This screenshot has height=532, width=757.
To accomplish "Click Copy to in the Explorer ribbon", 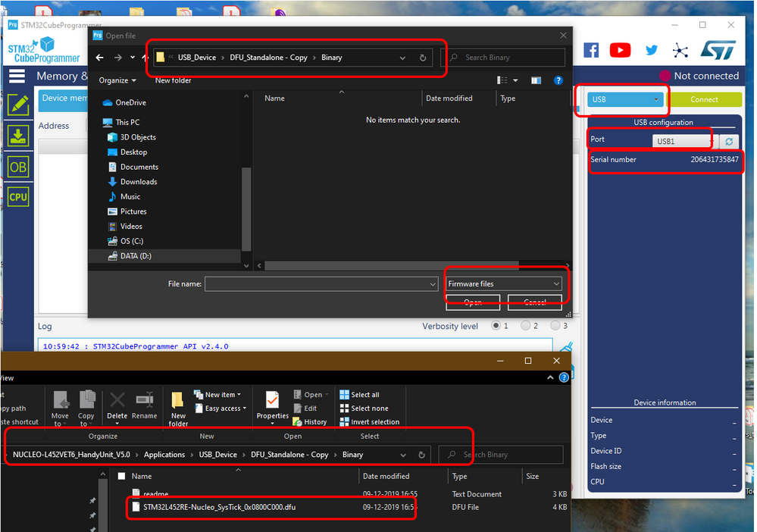I will [x=86, y=408].
